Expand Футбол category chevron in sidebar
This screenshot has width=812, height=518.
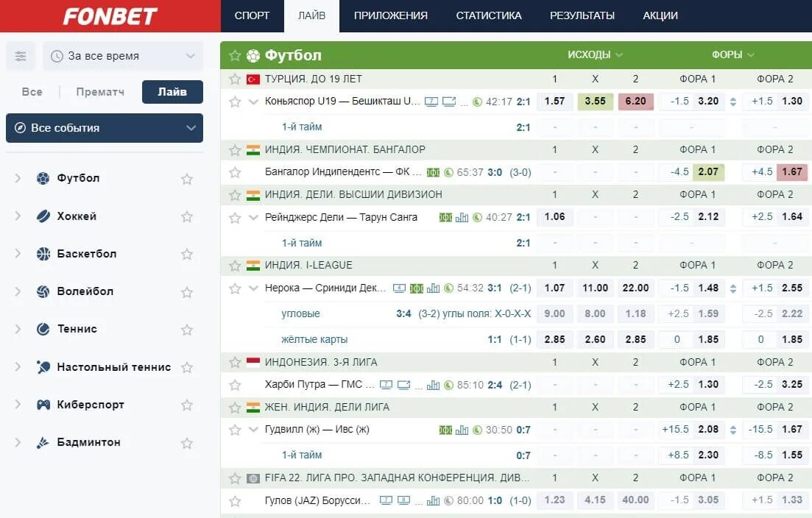tap(18, 178)
